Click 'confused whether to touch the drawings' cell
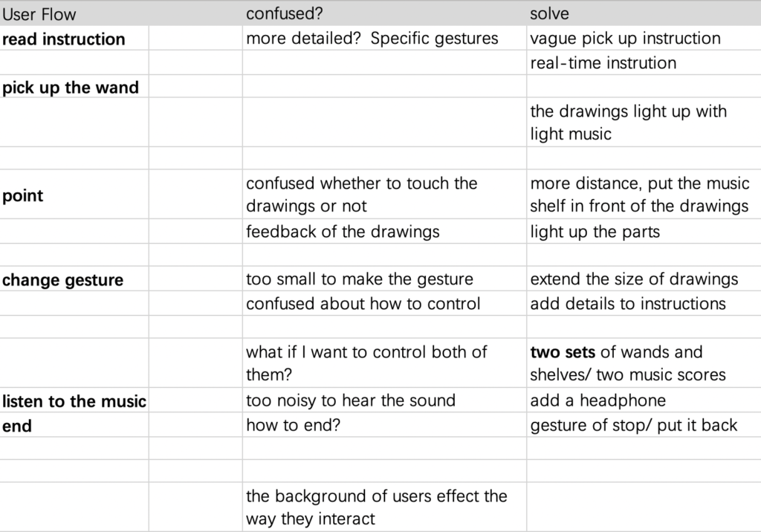 pyautogui.click(x=384, y=195)
